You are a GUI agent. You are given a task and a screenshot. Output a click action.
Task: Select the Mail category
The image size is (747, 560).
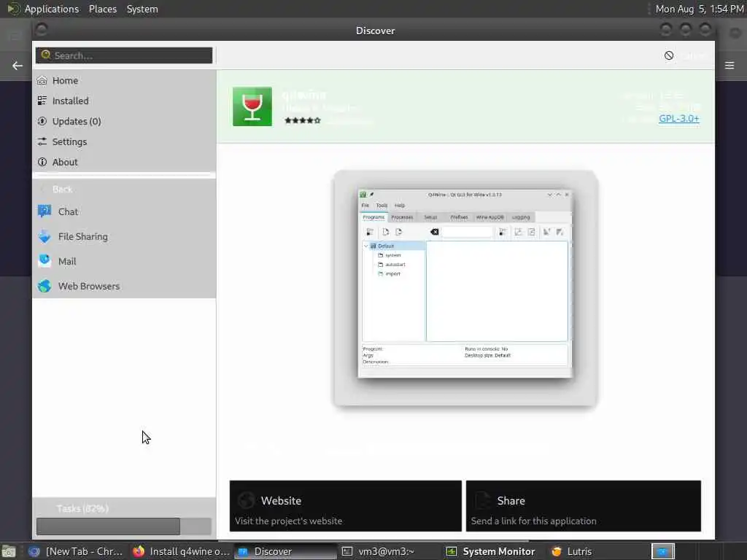tap(124, 261)
